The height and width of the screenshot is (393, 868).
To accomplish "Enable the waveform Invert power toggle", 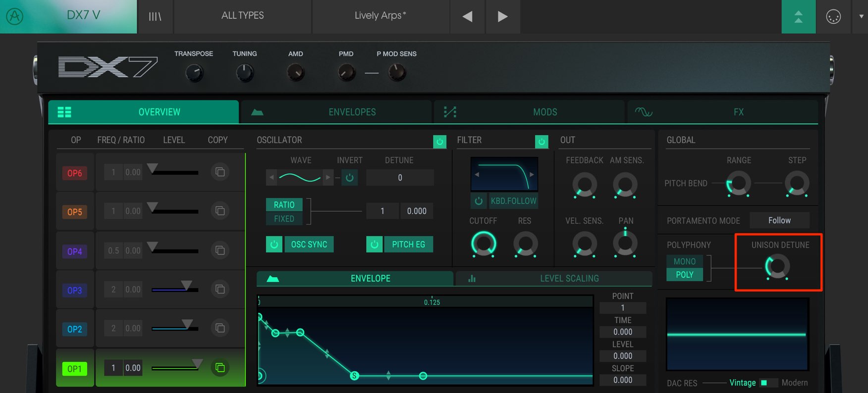I will click(350, 177).
